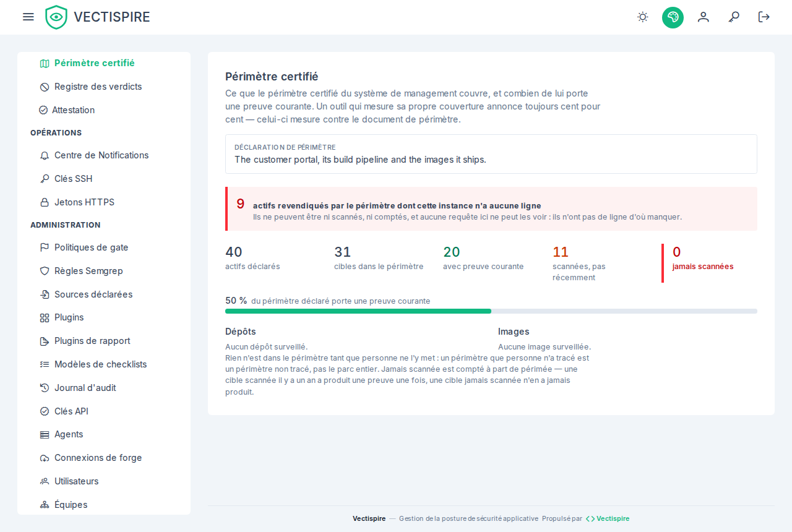Viewport: 792px width, 532px height.
Task: Click the flag icon beside Politiques de gate
Action: coord(45,247)
